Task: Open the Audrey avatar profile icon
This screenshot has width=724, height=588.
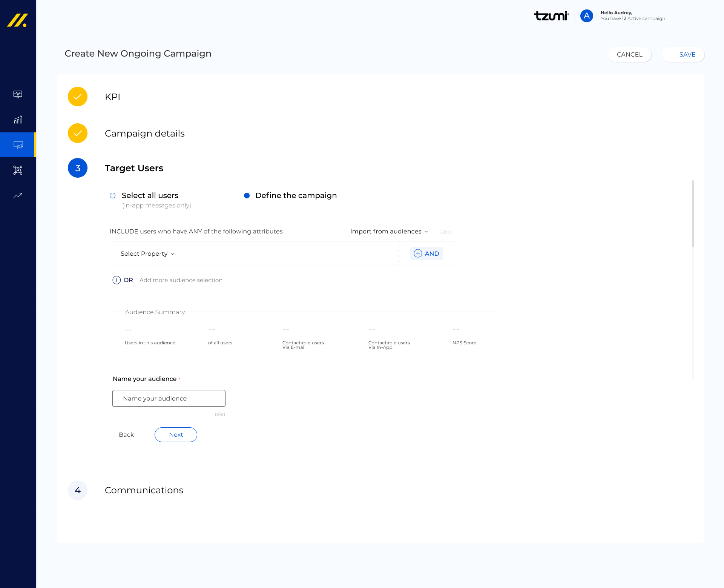Action: point(586,16)
